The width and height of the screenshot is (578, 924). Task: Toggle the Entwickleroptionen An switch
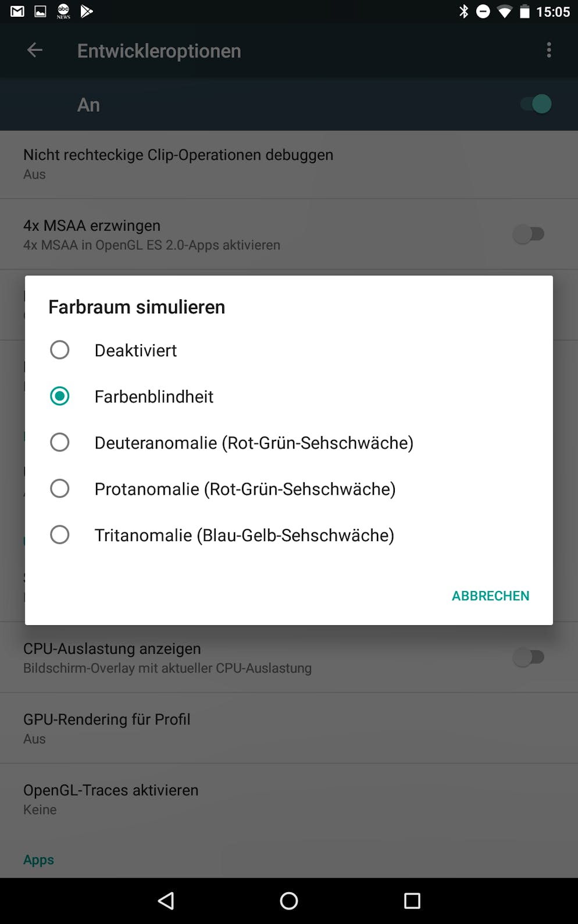[536, 104]
